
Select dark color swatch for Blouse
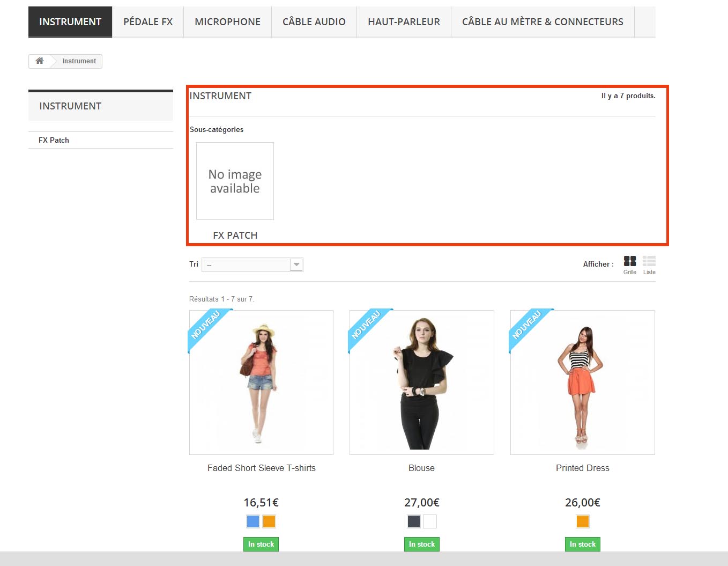click(x=414, y=521)
